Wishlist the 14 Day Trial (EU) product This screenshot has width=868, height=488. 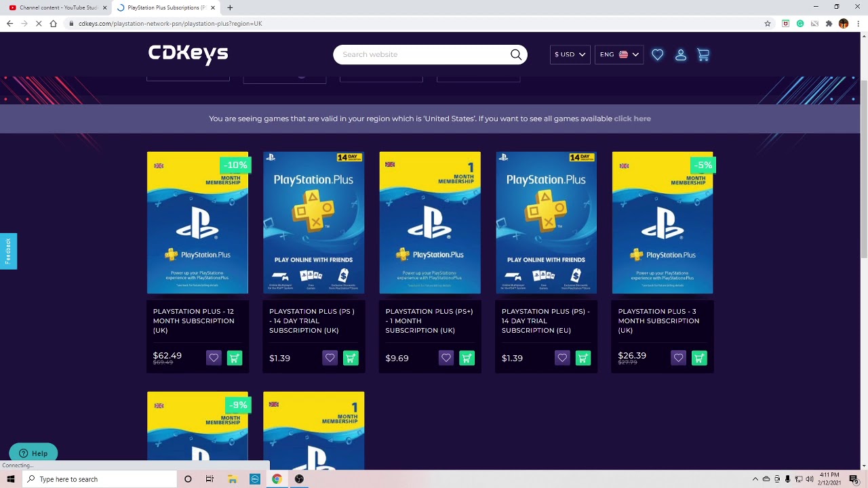(x=562, y=358)
